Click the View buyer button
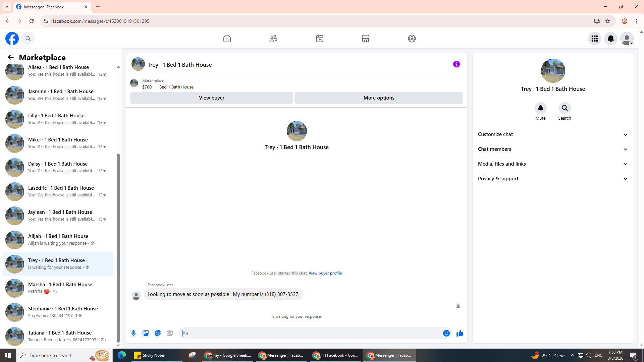The image size is (644, 362). tap(211, 98)
